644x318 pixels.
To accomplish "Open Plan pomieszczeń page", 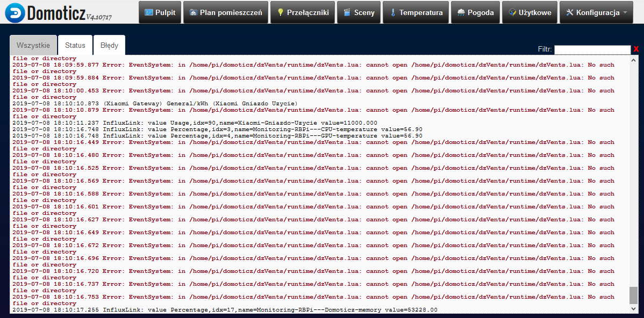I will point(225,12).
